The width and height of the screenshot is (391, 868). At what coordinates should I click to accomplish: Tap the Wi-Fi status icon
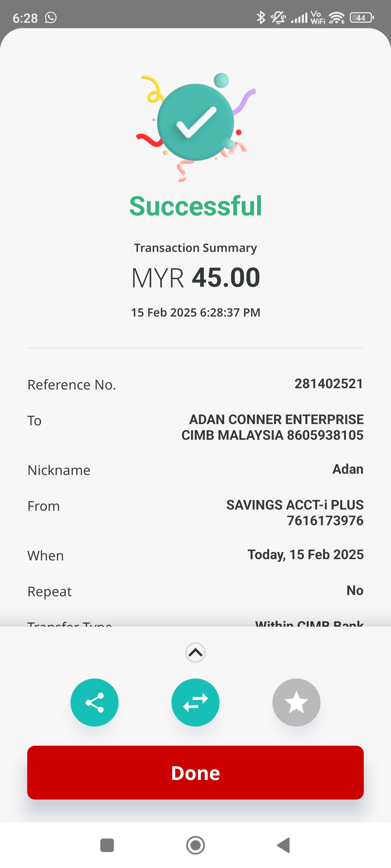pos(336,18)
